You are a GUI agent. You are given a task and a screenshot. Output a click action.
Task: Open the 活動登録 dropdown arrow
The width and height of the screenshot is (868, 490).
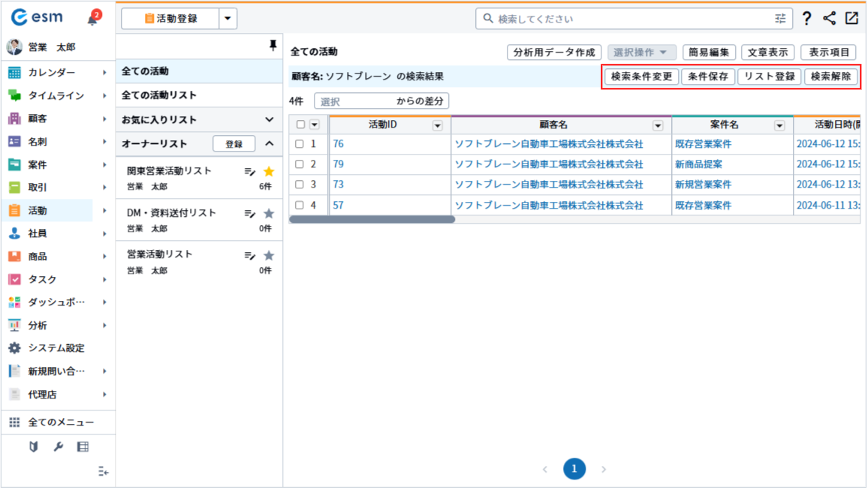pos(228,19)
